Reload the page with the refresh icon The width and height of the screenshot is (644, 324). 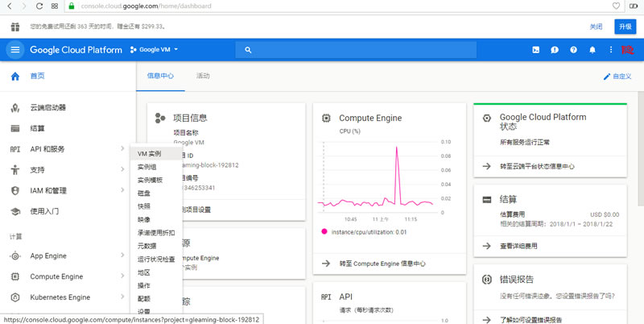(39, 6)
